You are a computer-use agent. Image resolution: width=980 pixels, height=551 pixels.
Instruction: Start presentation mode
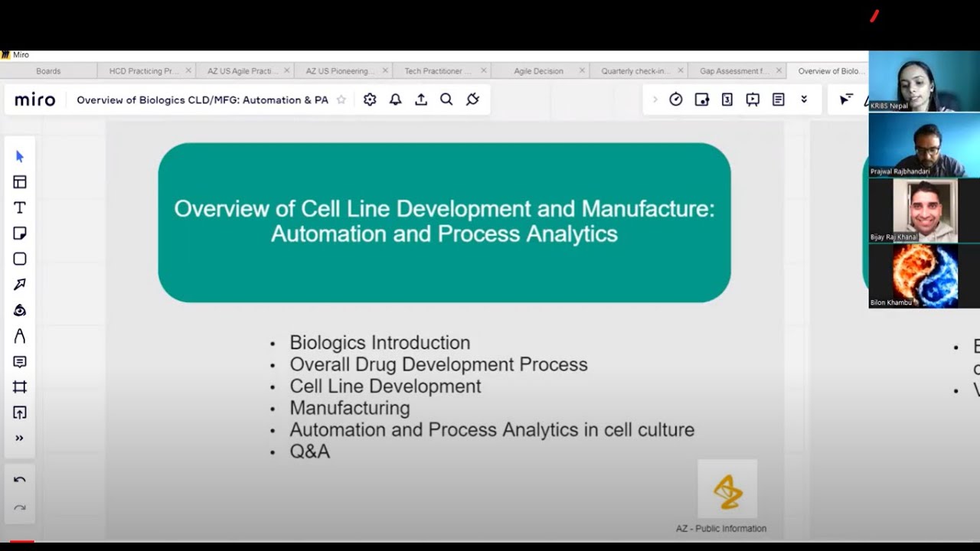click(x=753, y=99)
